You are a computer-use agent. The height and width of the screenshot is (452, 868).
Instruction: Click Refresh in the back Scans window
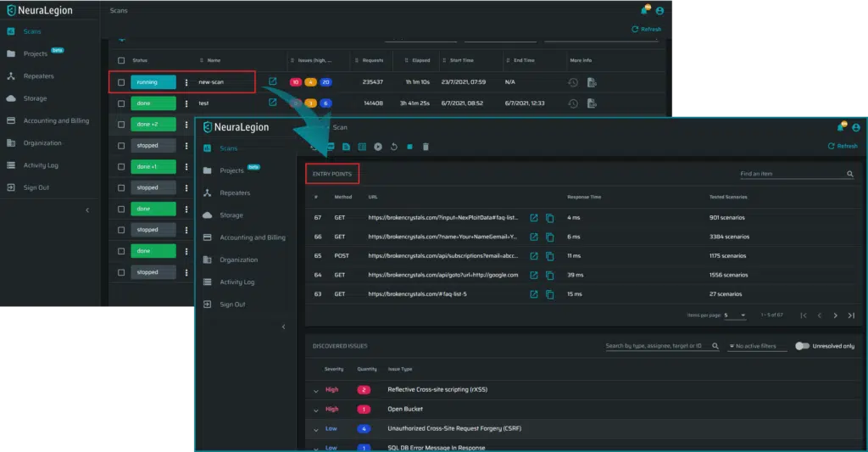point(647,30)
